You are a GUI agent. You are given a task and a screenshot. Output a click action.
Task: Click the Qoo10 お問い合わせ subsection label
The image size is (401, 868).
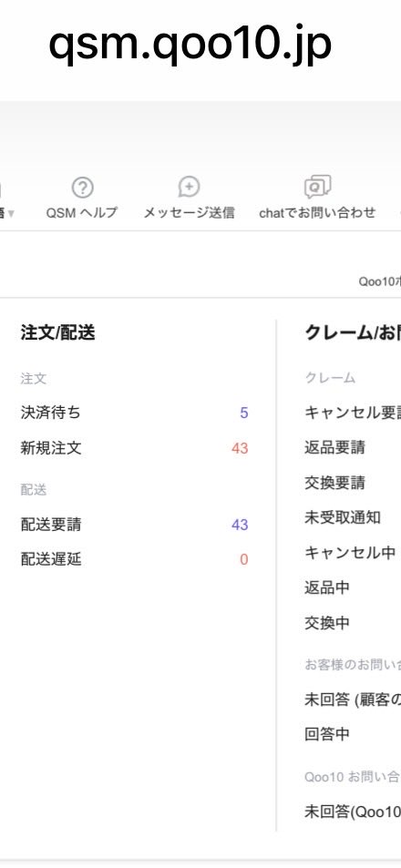pos(352,777)
